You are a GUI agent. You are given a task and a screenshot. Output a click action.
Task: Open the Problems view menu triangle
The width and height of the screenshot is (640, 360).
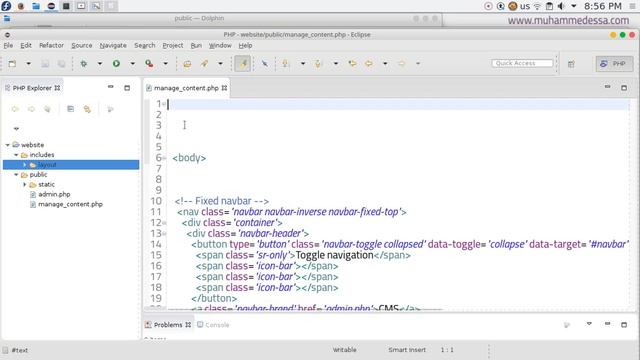589,324
